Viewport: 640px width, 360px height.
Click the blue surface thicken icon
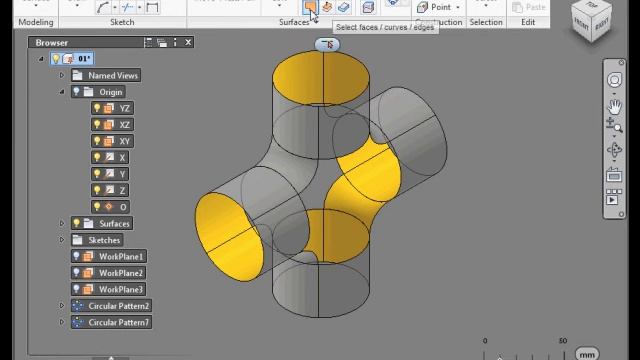click(x=344, y=7)
